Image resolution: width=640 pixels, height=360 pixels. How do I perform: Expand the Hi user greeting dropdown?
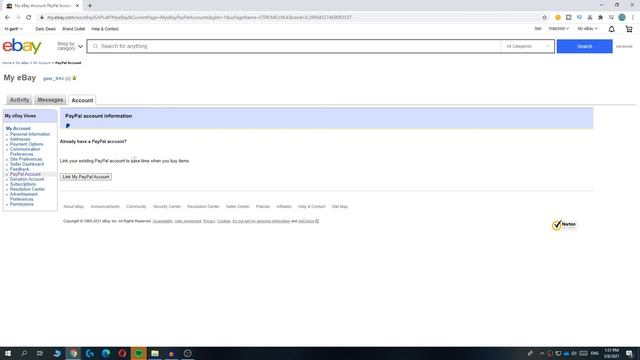13,29
